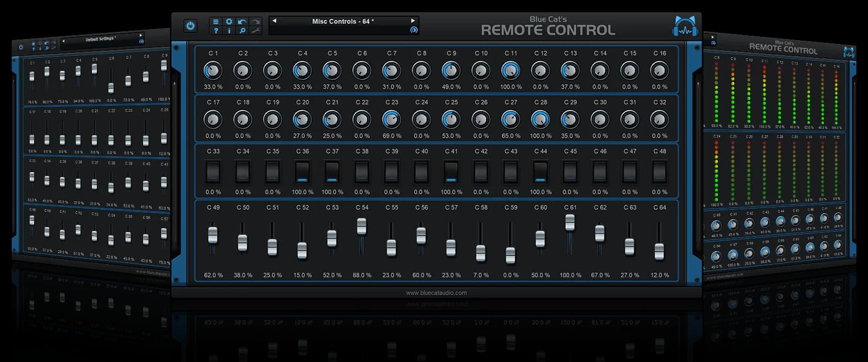Click knob C 23 at 69.0 %

click(391, 119)
